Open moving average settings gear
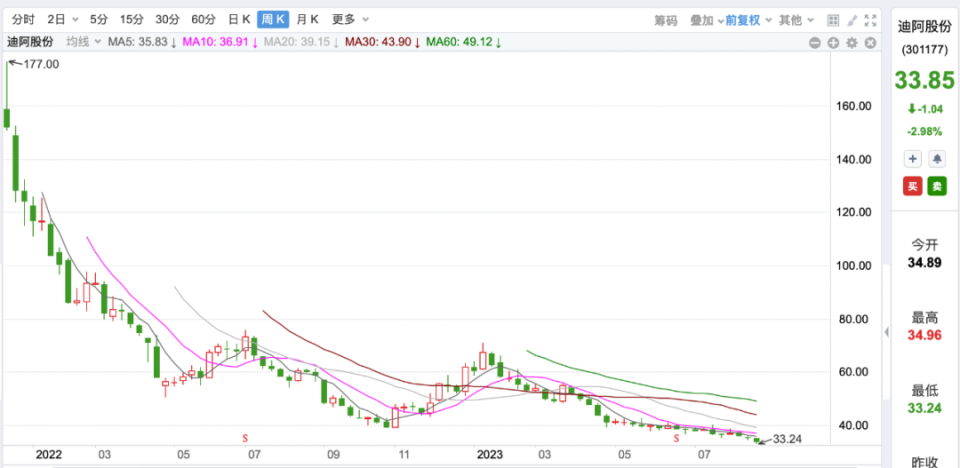960x468 pixels. coord(851,42)
